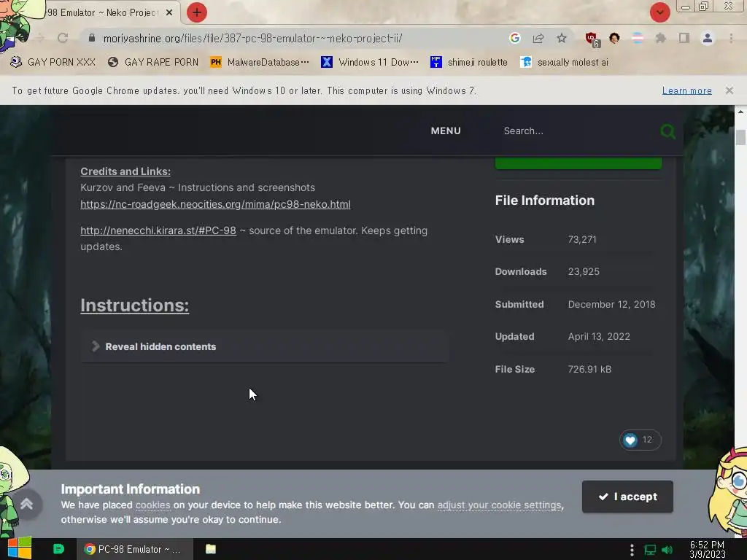Click the file size 726.91 kB
Image resolution: width=747 pixels, height=560 pixels.
(x=589, y=369)
